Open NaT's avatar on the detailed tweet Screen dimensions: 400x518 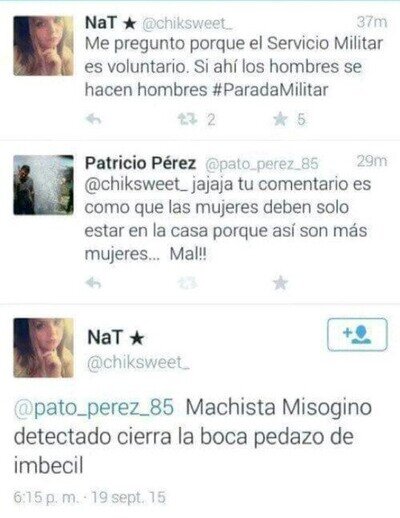tap(43, 348)
